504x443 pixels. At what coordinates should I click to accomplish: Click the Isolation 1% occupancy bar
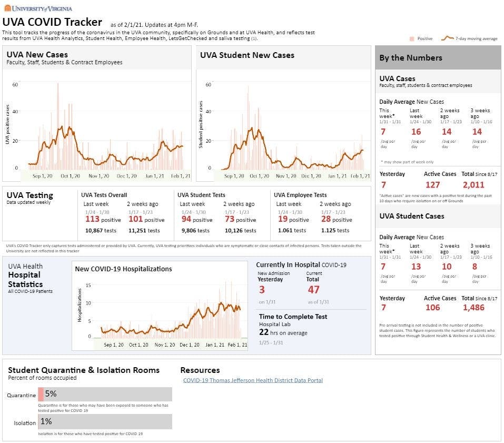105,421
